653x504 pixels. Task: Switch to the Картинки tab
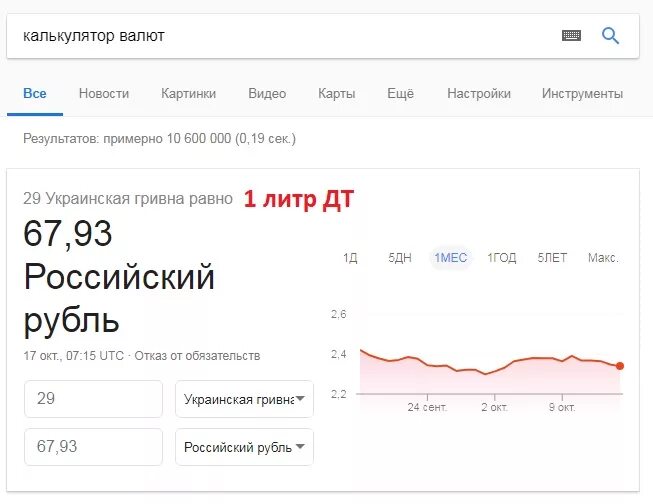pos(189,93)
